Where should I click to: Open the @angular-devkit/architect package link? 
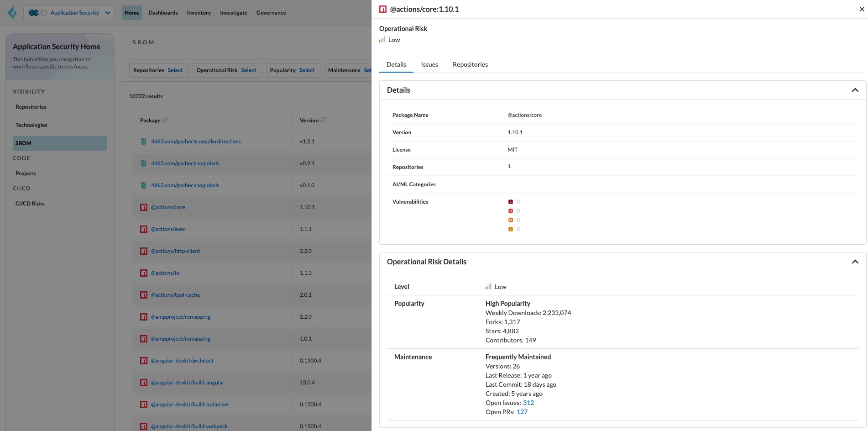coord(182,361)
